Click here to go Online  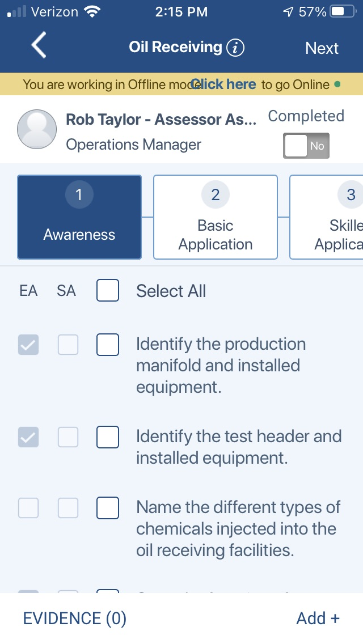pos(223,84)
